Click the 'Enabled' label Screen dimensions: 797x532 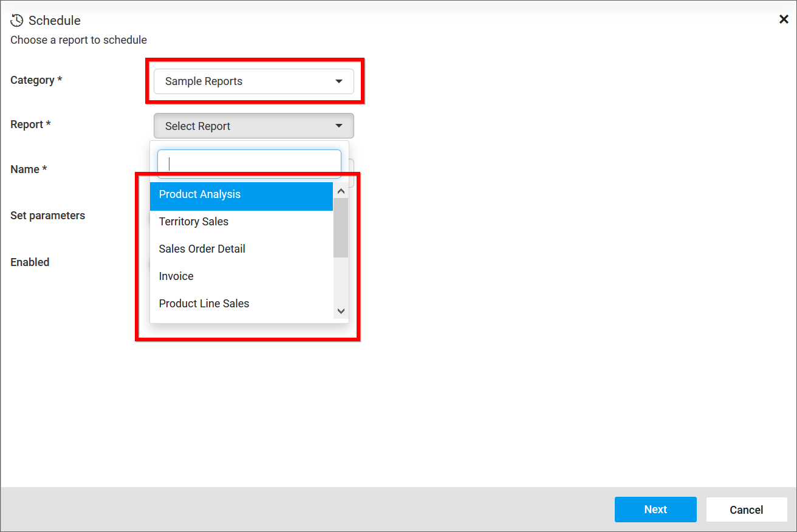30,262
